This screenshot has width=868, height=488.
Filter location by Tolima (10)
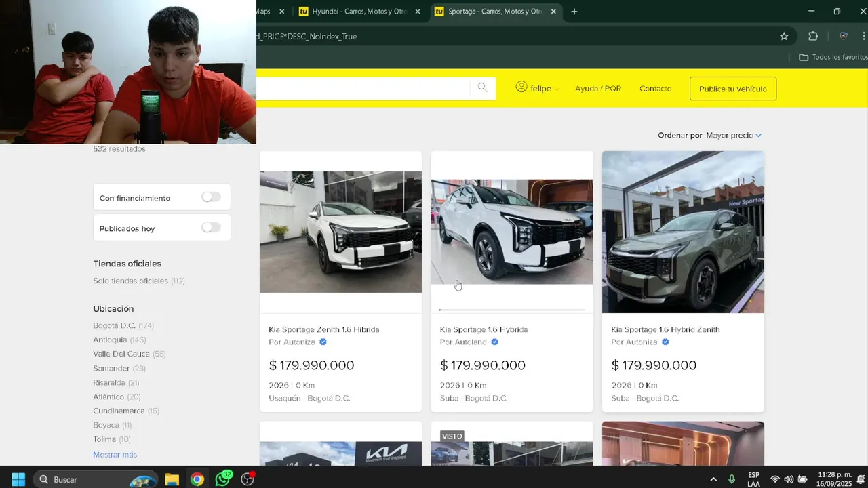click(x=112, y=439)
